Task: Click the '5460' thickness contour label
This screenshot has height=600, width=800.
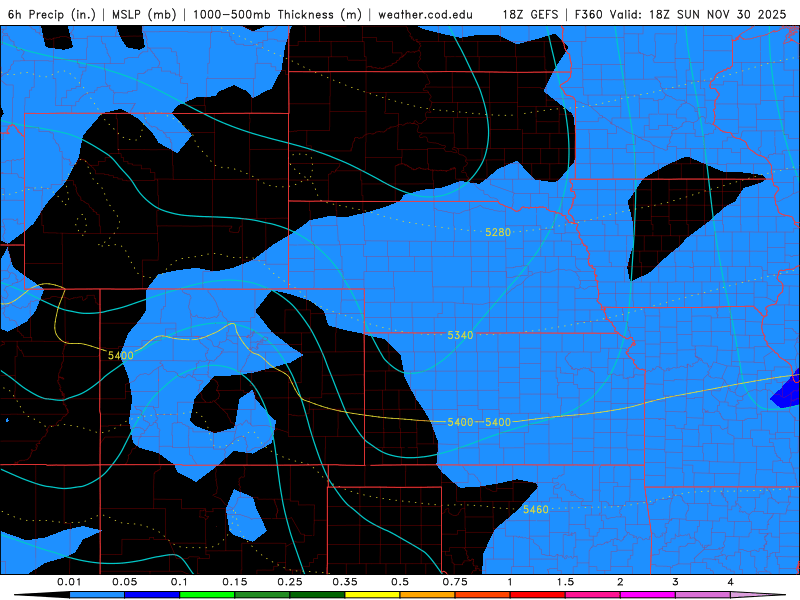Action: pyautogui.click(x=536, y=509)
